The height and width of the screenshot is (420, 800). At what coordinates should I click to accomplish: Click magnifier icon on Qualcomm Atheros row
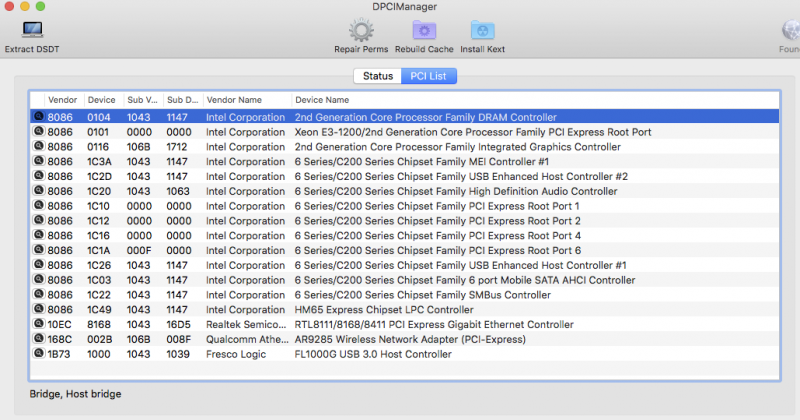(x=37, y=340)
